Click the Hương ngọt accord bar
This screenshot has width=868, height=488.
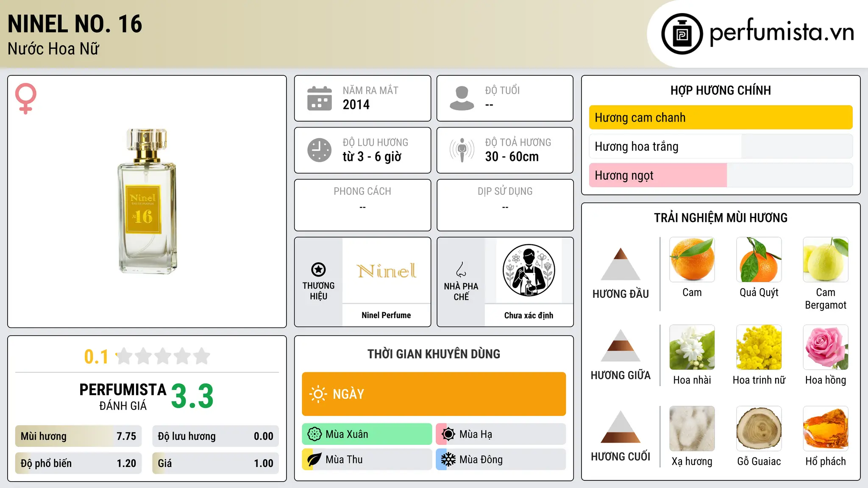pyautogui.click(x=721, y=175)
